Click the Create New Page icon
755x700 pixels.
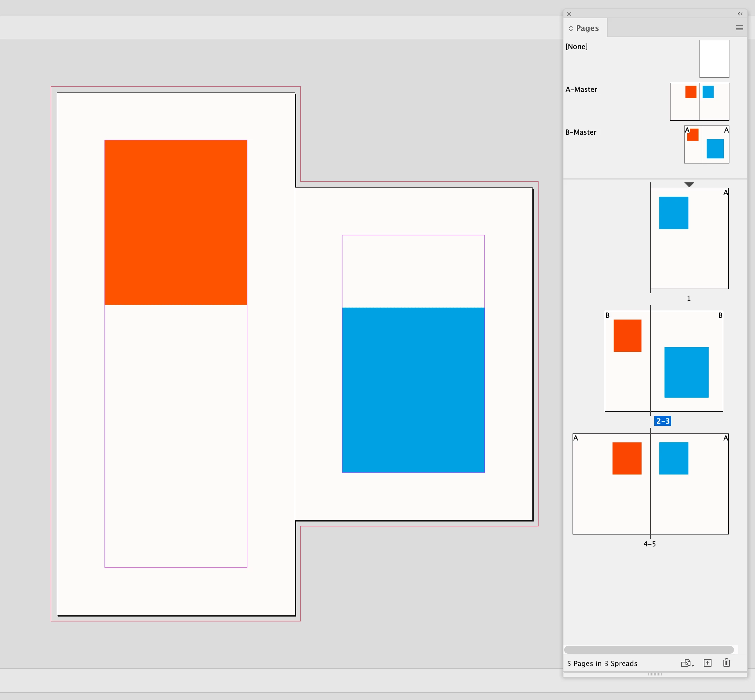coord(707,662)
